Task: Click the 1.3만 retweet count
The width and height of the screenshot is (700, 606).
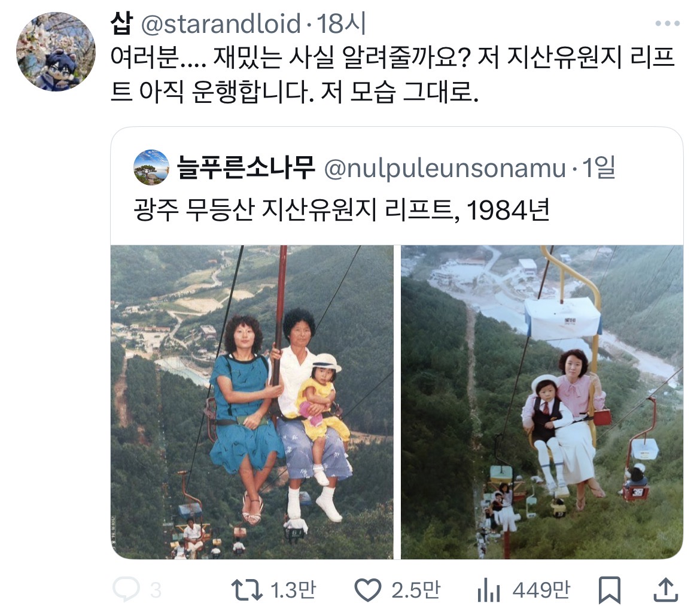Action: pyautogui.click(x=293, y=590)
